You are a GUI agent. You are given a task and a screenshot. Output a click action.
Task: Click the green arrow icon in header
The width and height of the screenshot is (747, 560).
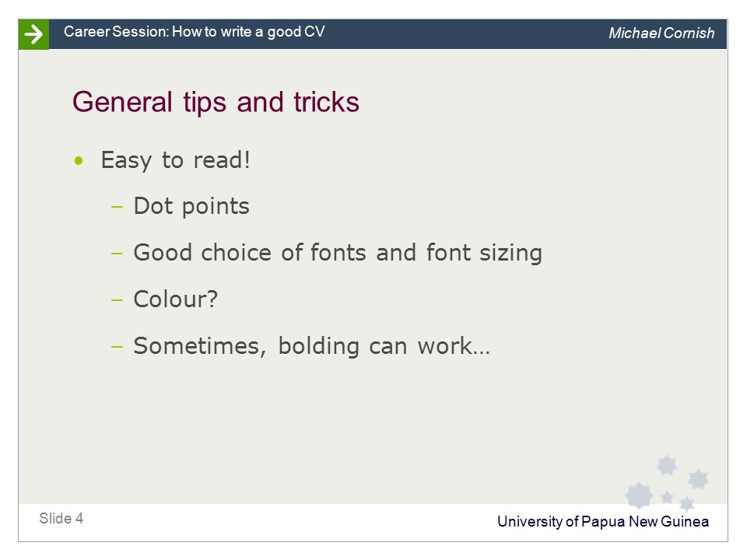coord(33,34)
